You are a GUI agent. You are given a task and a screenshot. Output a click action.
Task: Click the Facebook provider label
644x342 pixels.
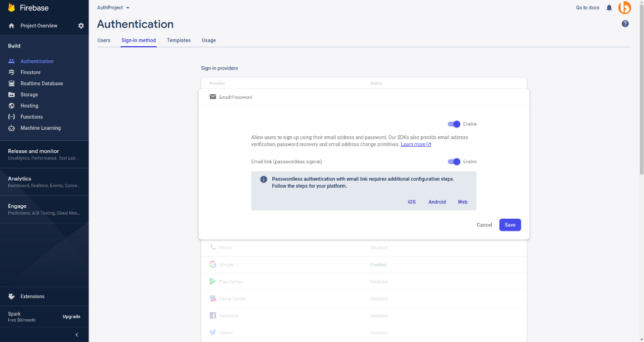tap(229, 316)
